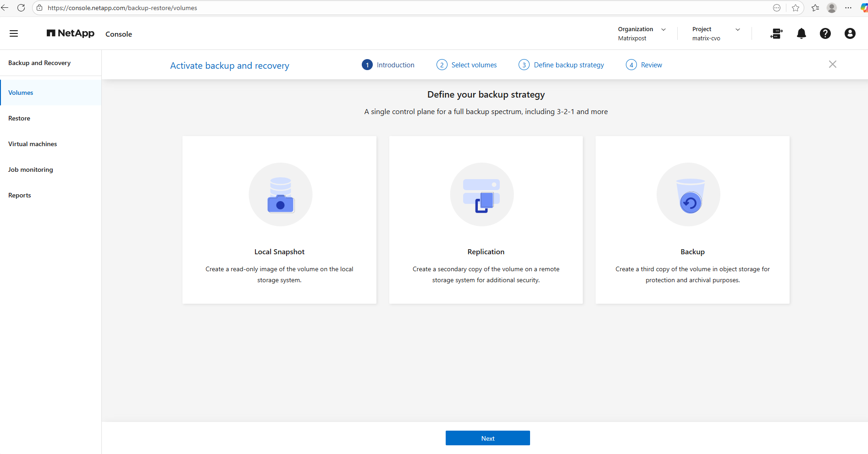Image resolution: width=868 pixels, height=454 pixels.
Task: Close the Activate backup wizard
Action: [832, 65]
